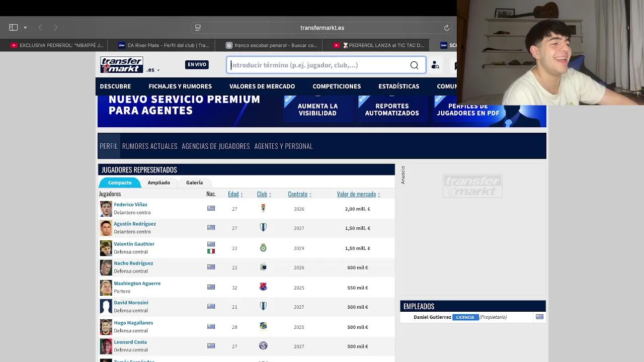Click David Morosini club crest icon
Screen dimensions: 644x362
coord(263,306)
